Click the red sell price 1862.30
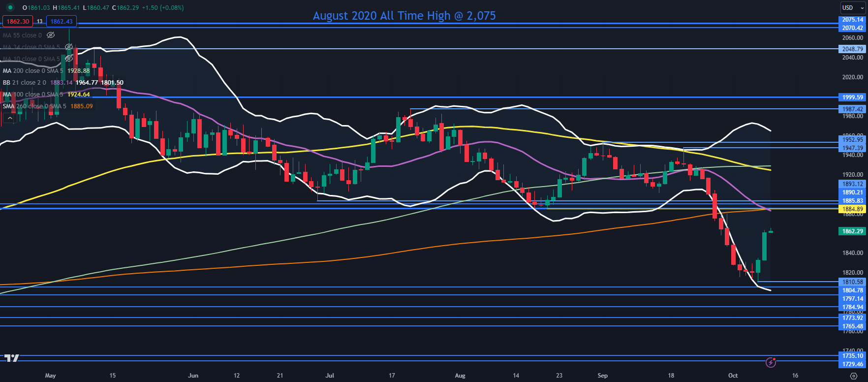The width and height of the screenshot is (868, 382). pyautogui.click(x=18, y=22)
